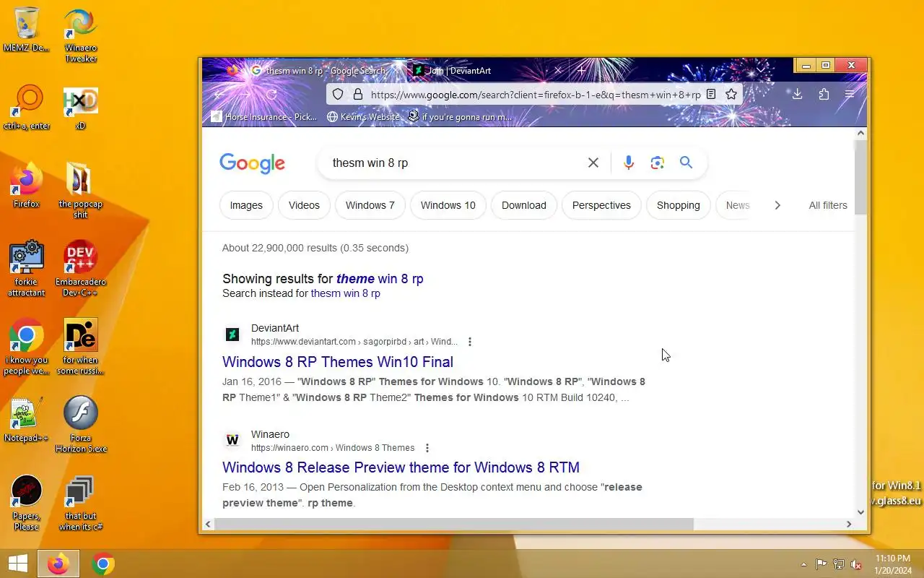Expand list all tabs chevron
Image resolution: width=924 pixels, height=578 pixels.
762,69
